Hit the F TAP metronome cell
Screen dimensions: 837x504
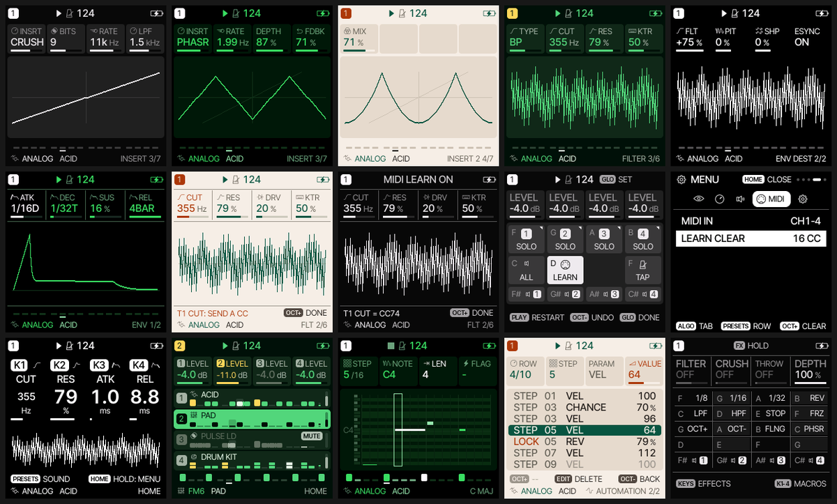coord(643,270)
